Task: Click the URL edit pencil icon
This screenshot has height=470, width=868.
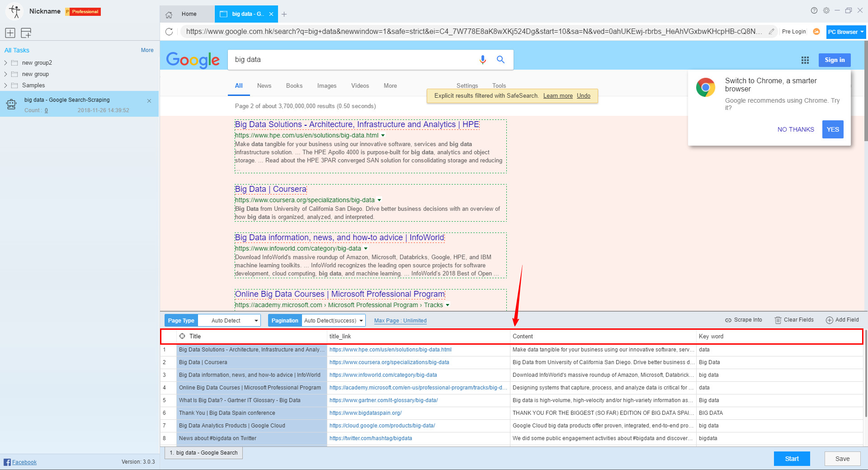Action: pyautogui.click(x=772, y=32)
